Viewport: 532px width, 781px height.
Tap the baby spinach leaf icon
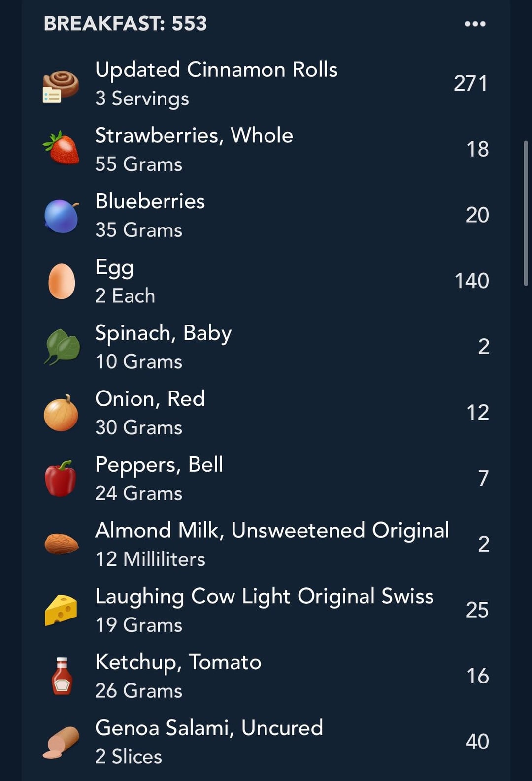coord(62,347)
